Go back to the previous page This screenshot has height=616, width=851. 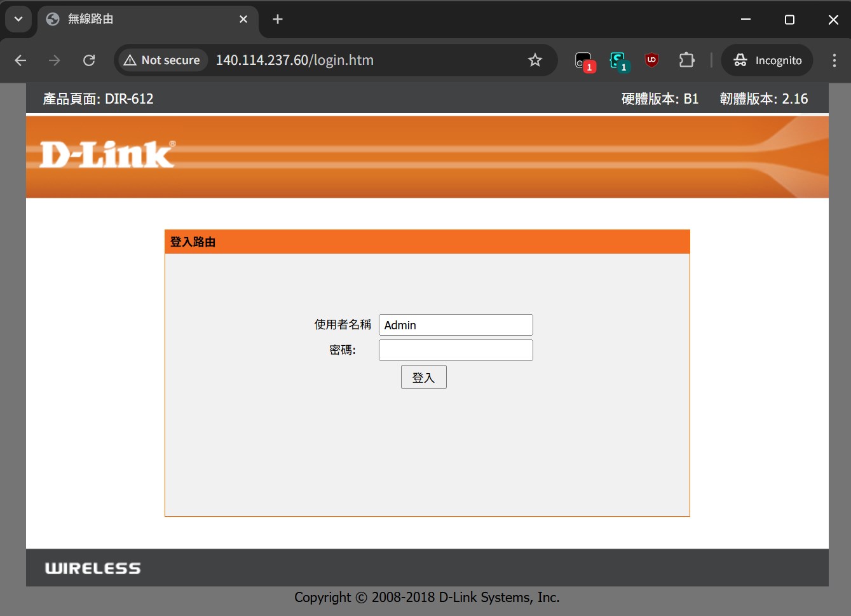point(20,60)
